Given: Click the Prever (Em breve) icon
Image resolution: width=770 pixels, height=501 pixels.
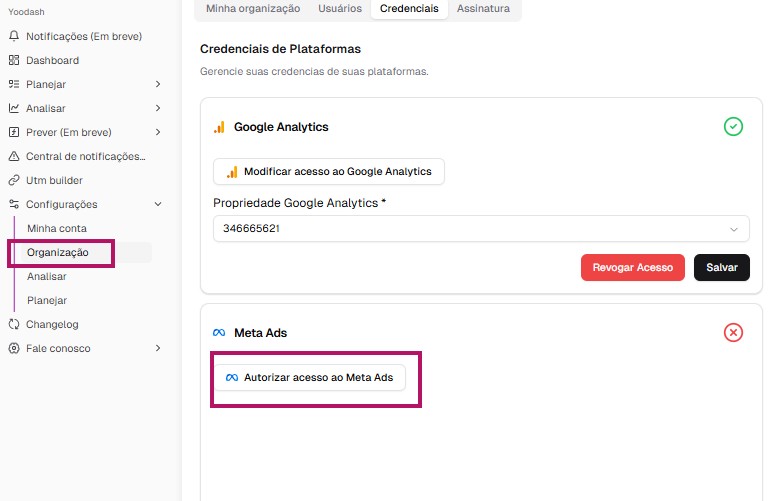Looking at the screenshot, I should [x=14, y=132].
